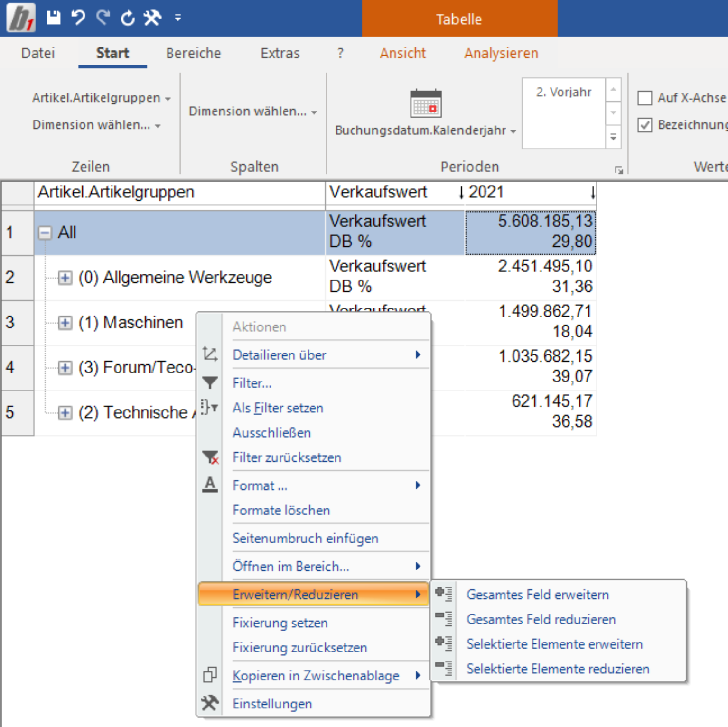Viewport: 728px width, 727px height.
Task: Select 2. Vorjahr in the period list
Action: pyautogui.click(x=564, y=92)
